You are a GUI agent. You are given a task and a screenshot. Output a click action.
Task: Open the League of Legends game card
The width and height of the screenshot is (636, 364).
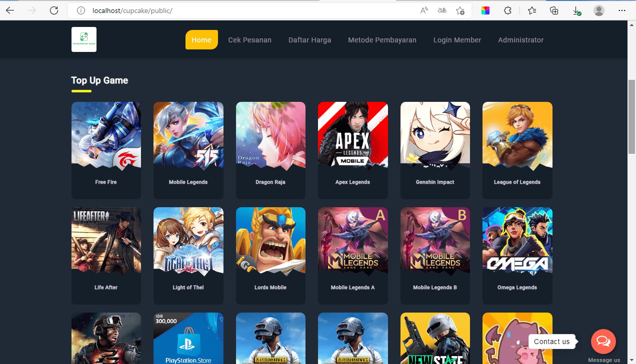(517, 150)
